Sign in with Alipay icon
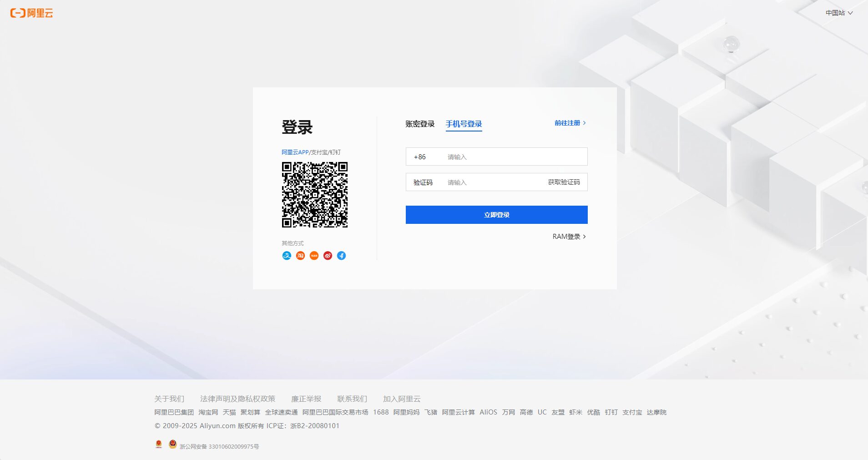Viewport: 868px width, 460px height. [x=287, y=255]
